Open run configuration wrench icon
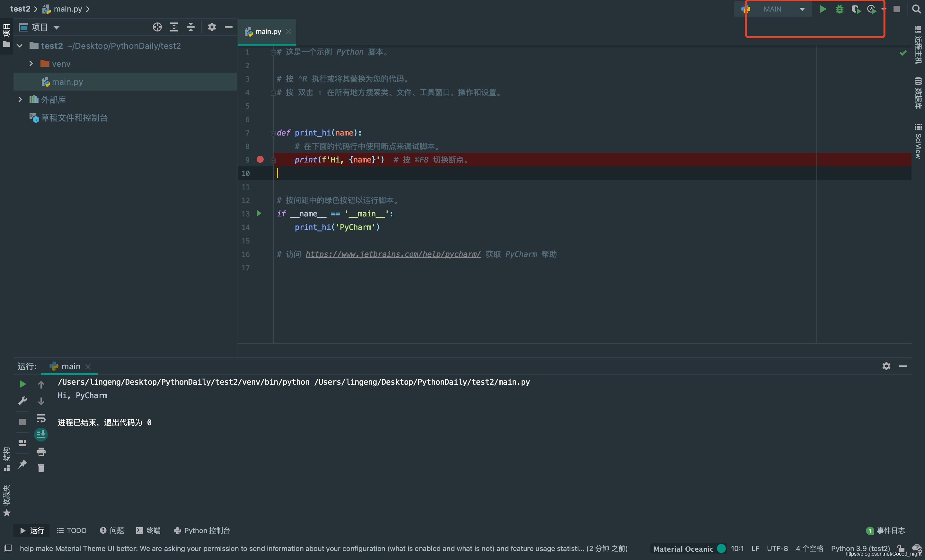The image size is (925, 560). 22,401
